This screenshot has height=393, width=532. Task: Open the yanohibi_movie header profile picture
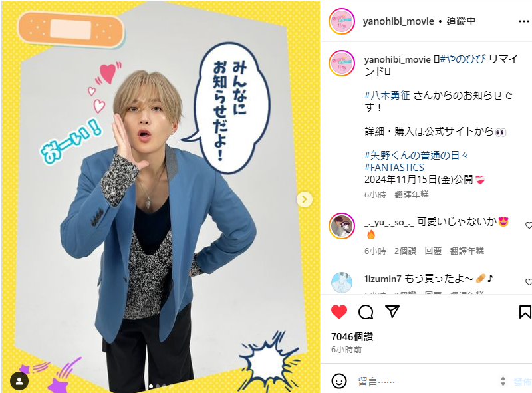tap(342, 21)
